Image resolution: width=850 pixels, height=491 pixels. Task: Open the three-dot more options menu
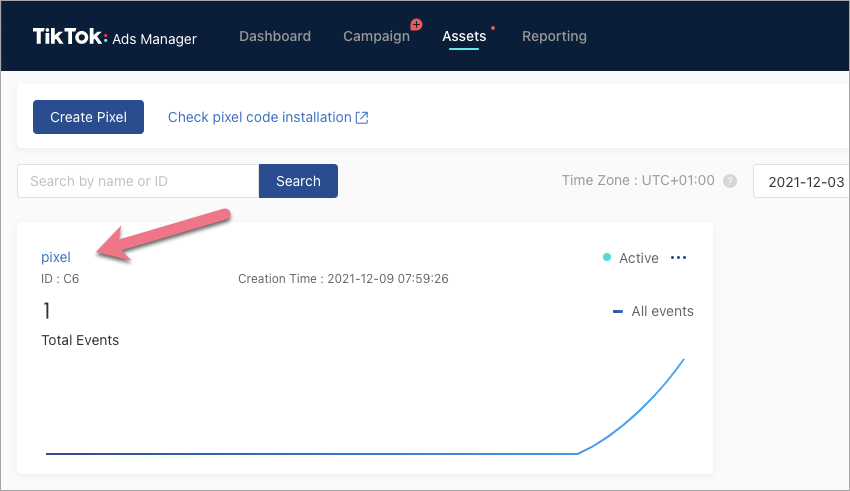[x=679, y=258]
